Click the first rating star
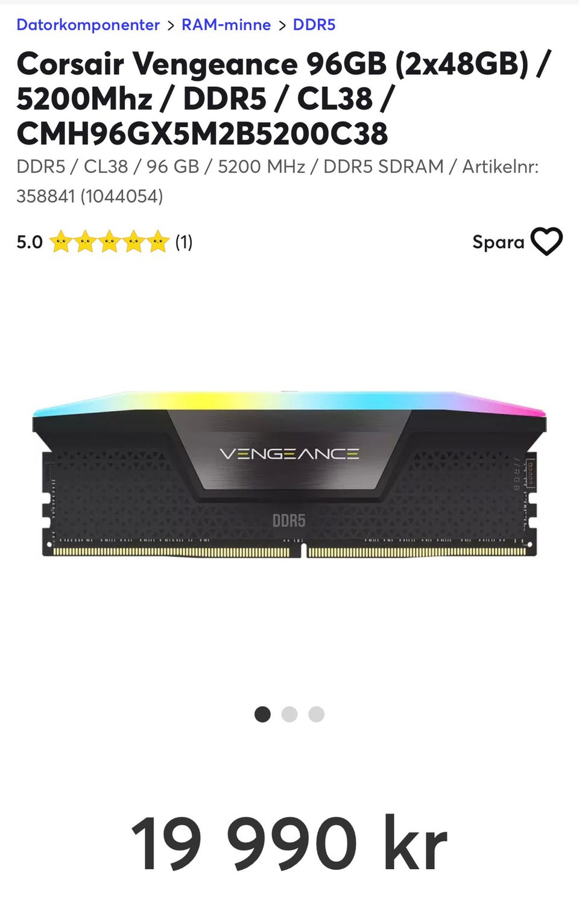This screenshot has width=579, height=924. (61, 242)
